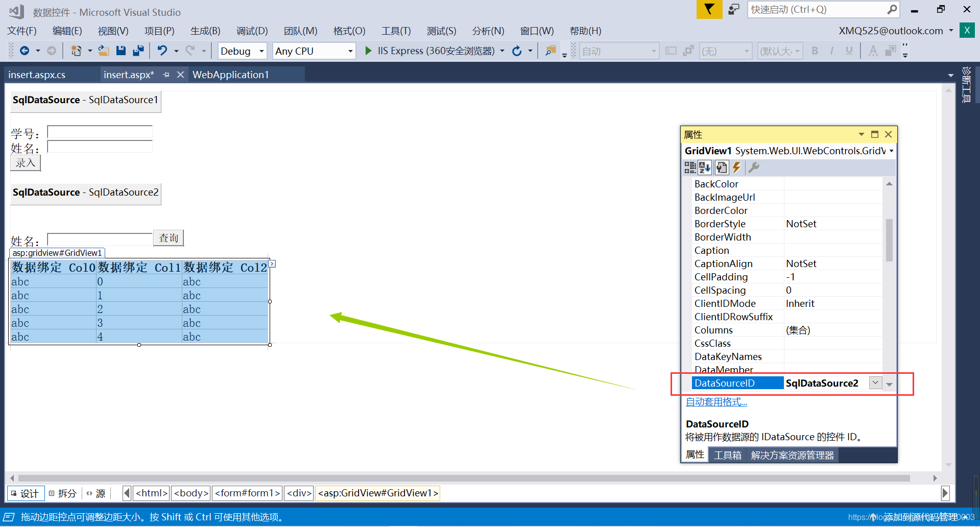Switch to Source (源) view
Image resolution: width=980 pixels, height=527 pixels.
coord(97,493)
